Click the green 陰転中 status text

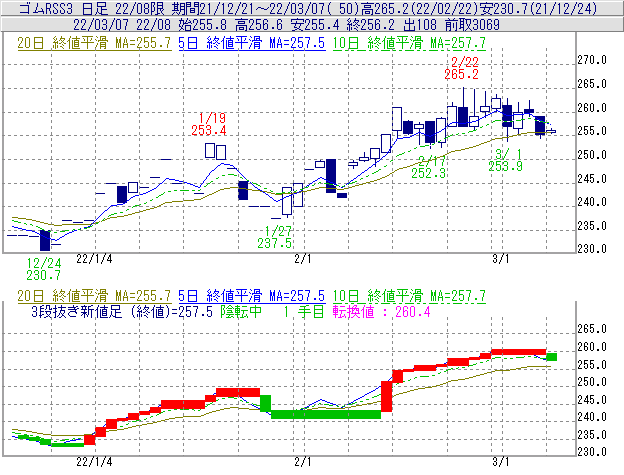(x=241, y=311)
